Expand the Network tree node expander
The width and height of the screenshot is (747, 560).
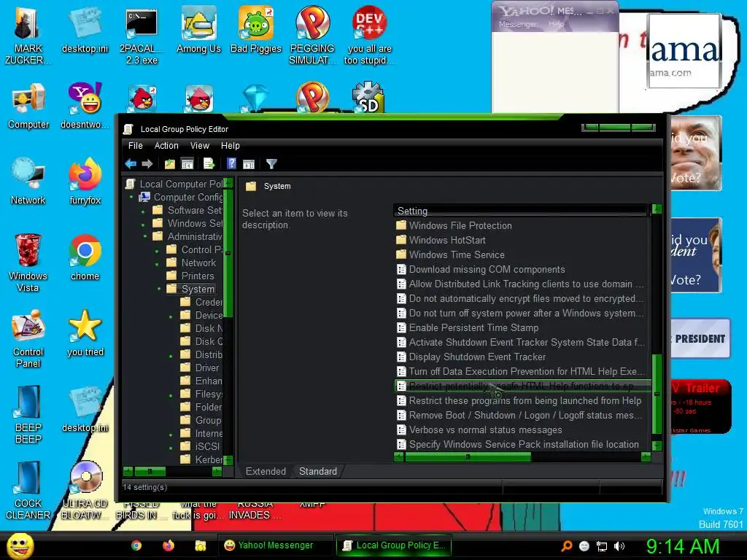coord(157,264)
